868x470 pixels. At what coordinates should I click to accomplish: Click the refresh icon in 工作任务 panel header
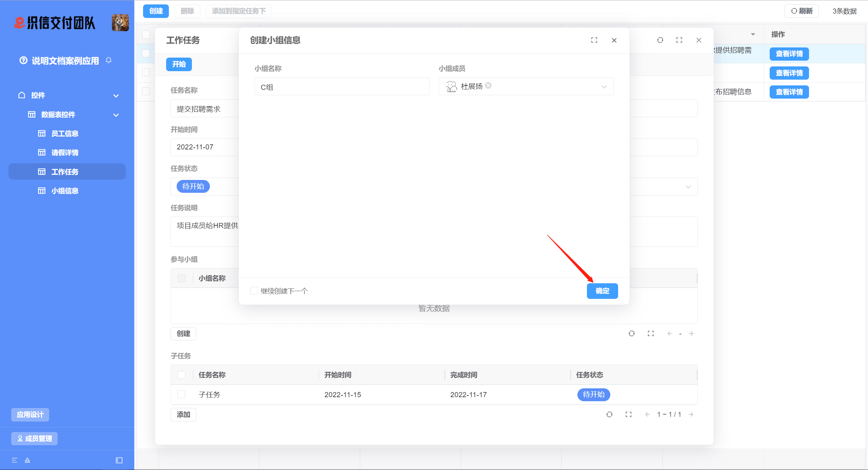click(x=660, y=40)
